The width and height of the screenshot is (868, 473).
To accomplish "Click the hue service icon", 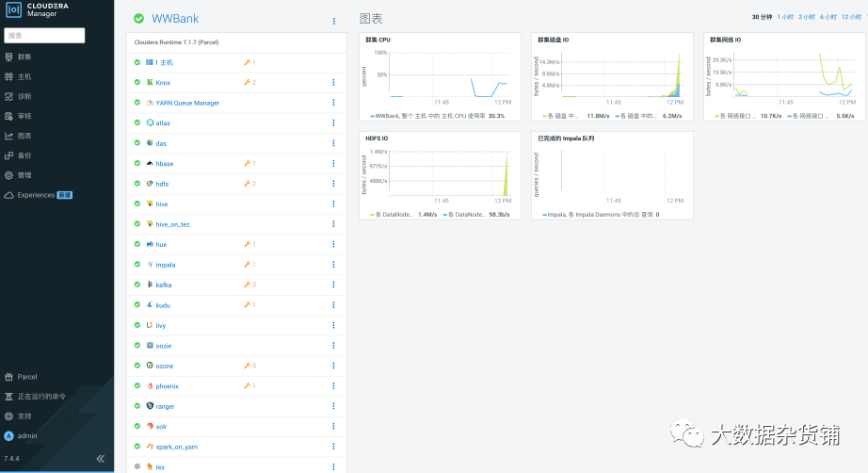I will coord(150,244).
